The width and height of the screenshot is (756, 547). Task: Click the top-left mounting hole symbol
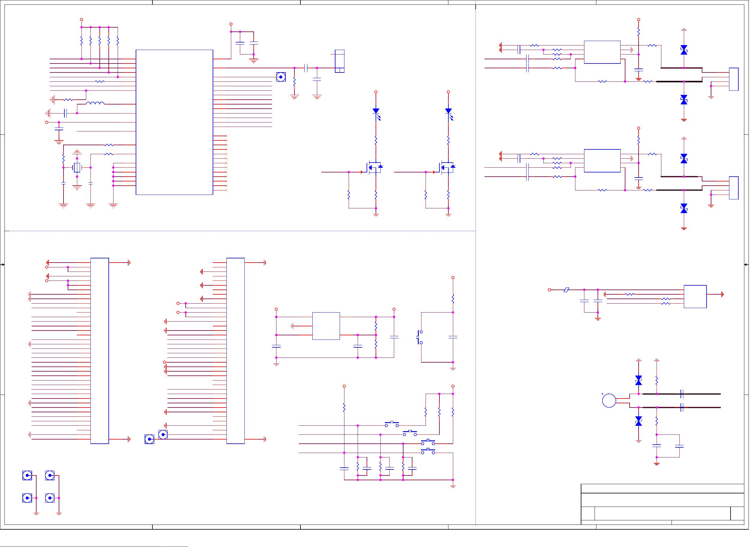[x=27, y=475]
